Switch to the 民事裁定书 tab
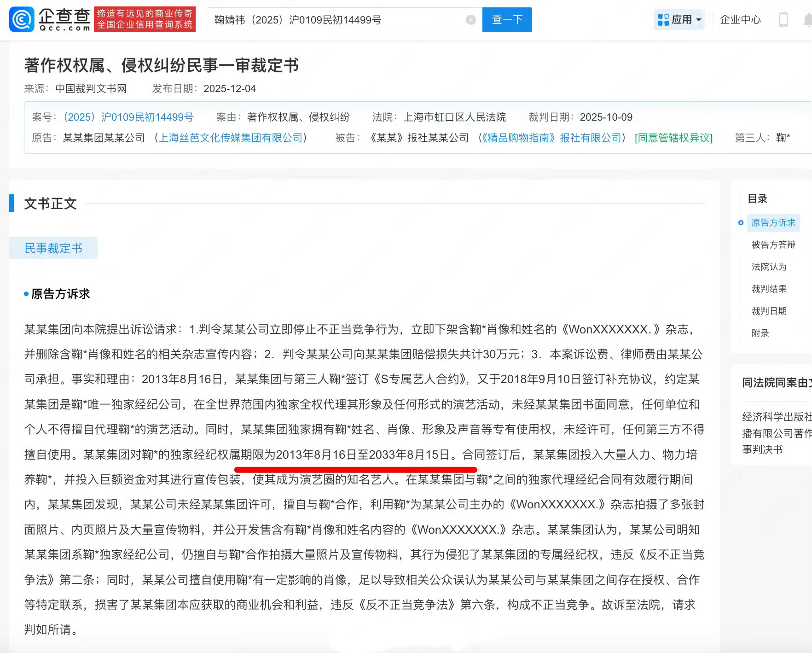Screen dimensions: 812x653 coord(53,248)
